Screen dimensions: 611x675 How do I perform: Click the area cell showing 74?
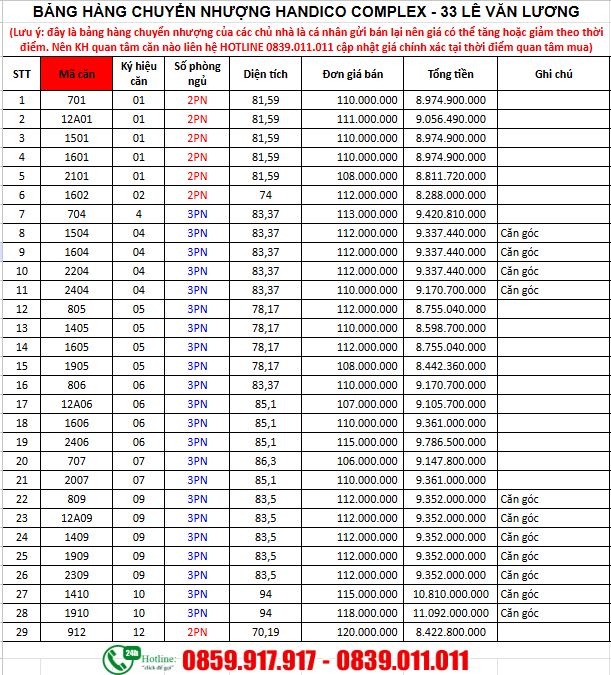click(x=263, y=195)
